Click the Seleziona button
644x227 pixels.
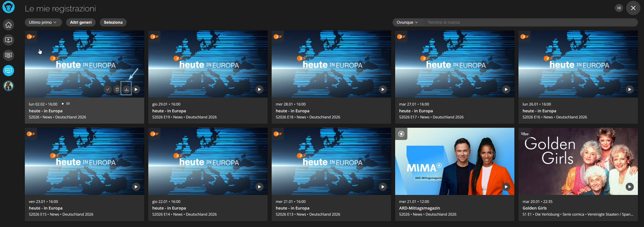(113, 22)
